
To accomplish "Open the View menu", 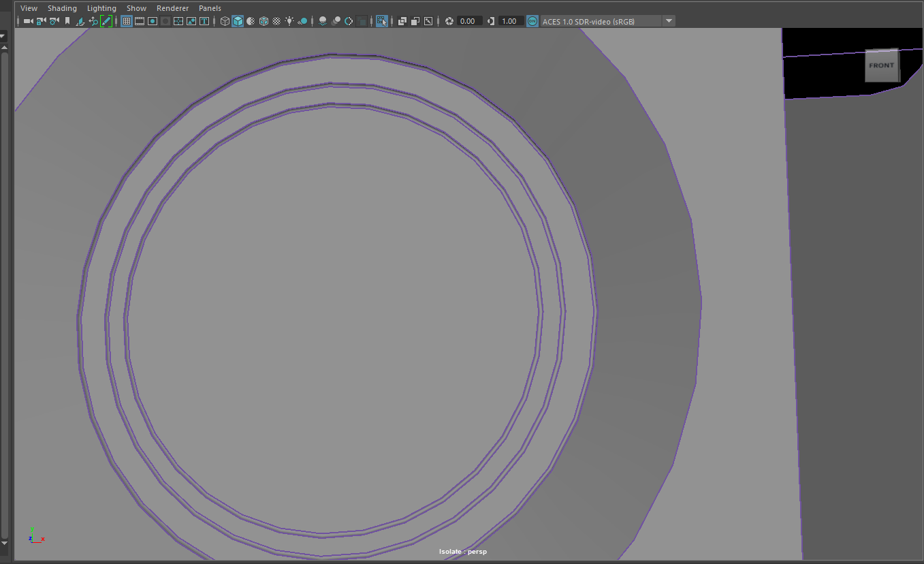I will point(29,8).
